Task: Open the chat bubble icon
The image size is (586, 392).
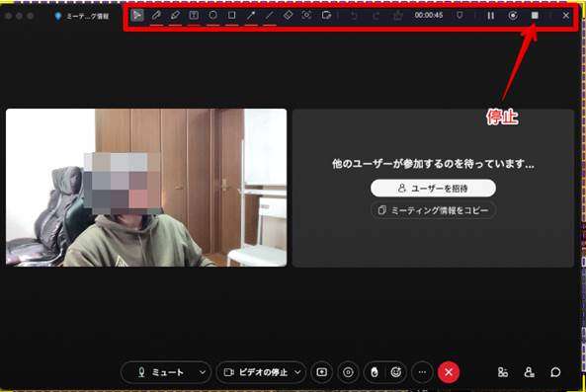Action: (555, 372)
